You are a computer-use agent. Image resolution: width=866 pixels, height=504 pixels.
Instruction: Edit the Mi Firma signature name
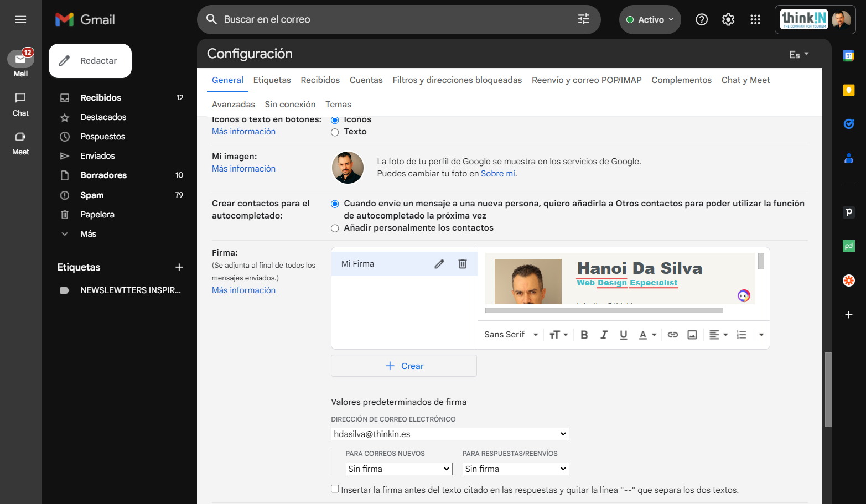[439, 264]
